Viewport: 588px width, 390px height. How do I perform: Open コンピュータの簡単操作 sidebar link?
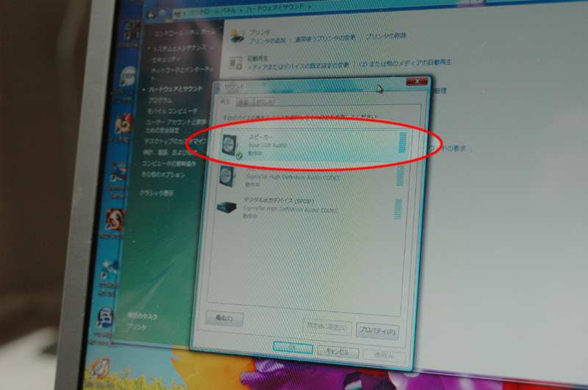pos(169,164)
